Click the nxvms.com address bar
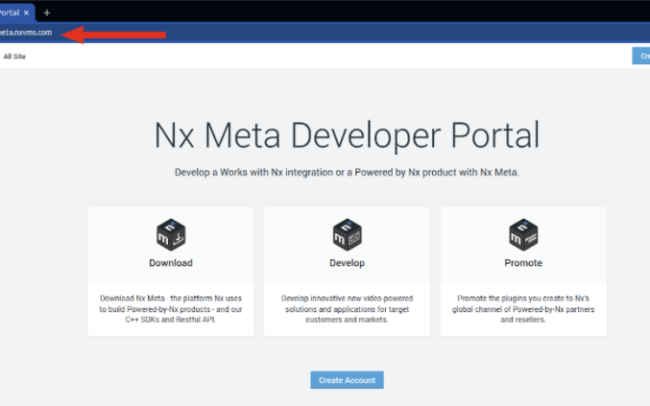This screenshot has width=650, height=406. (x=26, y=32)
